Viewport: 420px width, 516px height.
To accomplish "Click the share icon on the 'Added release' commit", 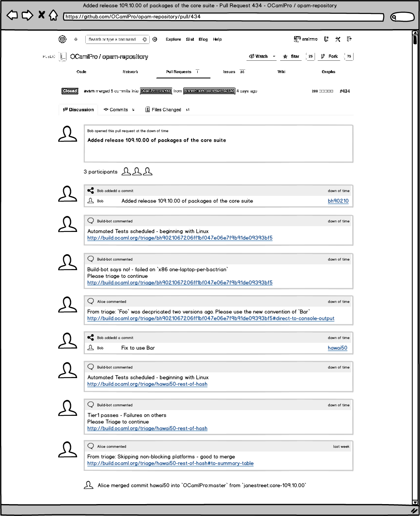I will pos(91,190).
